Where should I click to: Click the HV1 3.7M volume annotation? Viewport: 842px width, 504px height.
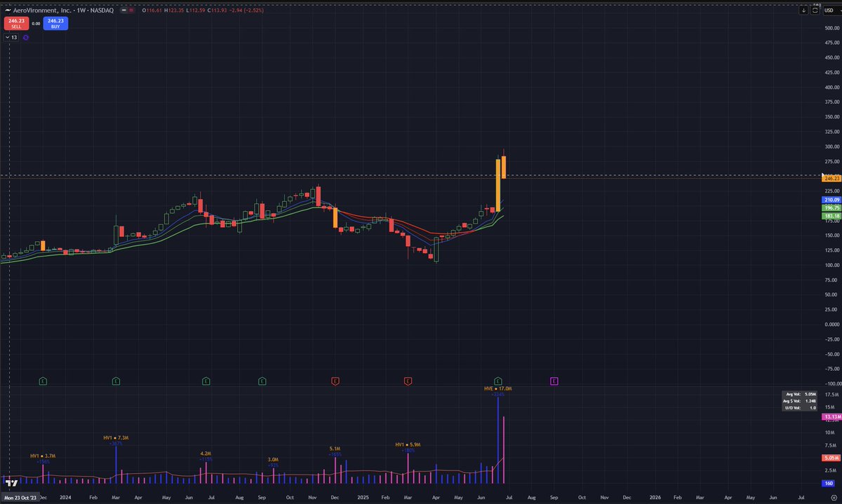coord(44,456)
